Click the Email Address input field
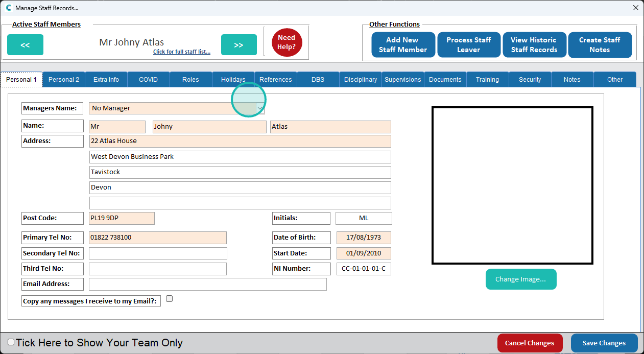This screenshot has height=354, width=644. [207, 285]
